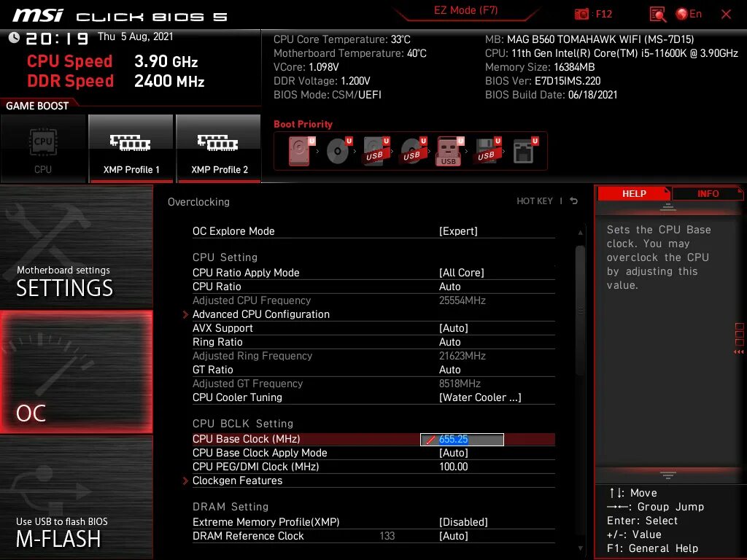Expand Clockgen Features submenu
This screenshot has height=560, width=747.
click(237, 481)
